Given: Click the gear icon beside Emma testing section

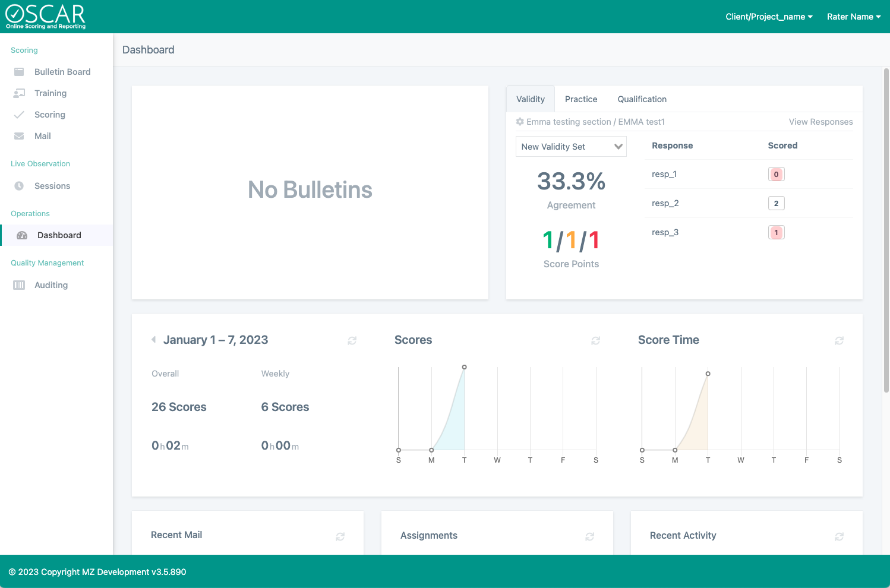Looking at the screenshot, I should pyautogui.click(x=520, y=122).
